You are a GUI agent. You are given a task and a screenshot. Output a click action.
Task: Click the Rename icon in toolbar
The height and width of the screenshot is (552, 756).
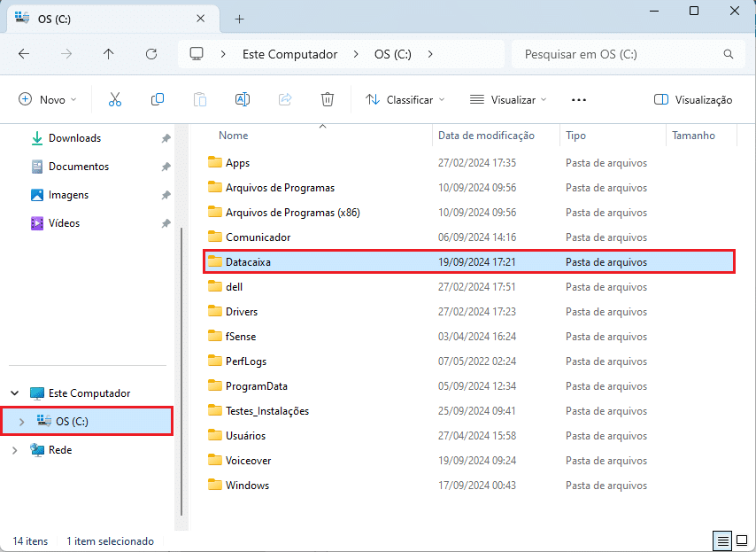(x=243, y=100)
